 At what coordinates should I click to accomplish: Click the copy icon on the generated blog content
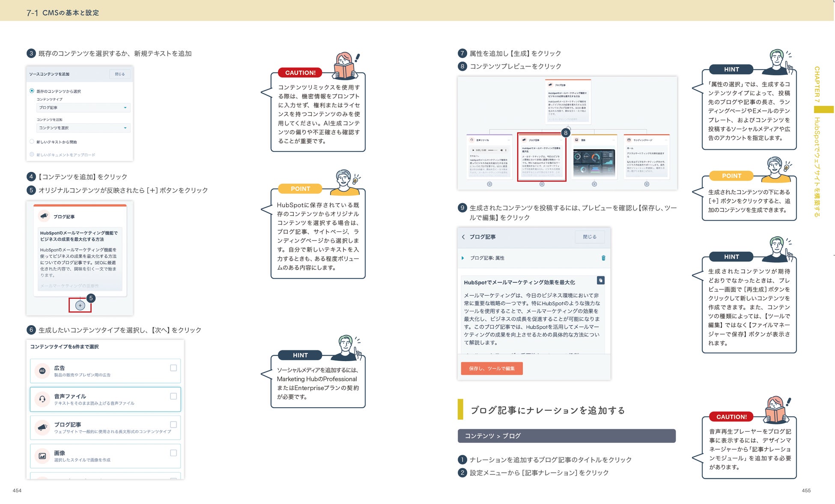pyautogui.click(x=600, y=280)
